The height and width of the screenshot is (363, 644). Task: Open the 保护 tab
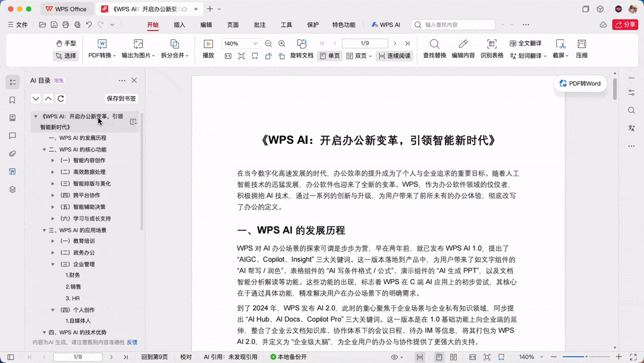click(313, 24)
